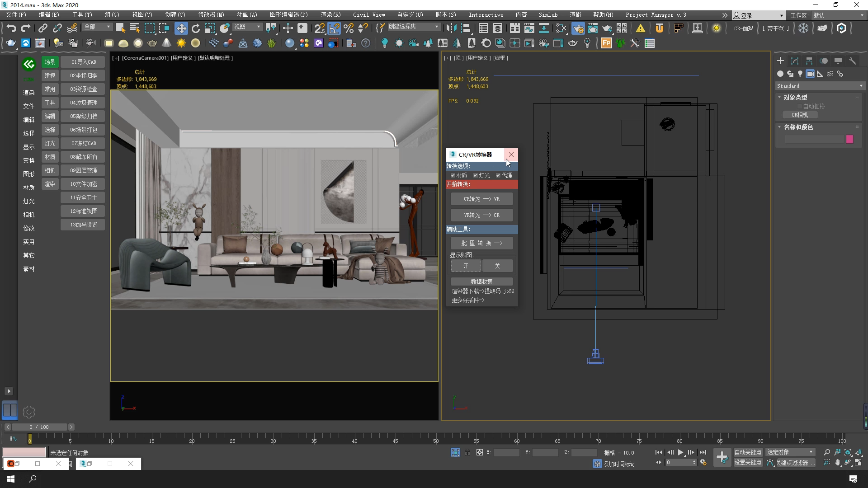Click the 批量转换 button

(481, 243)
